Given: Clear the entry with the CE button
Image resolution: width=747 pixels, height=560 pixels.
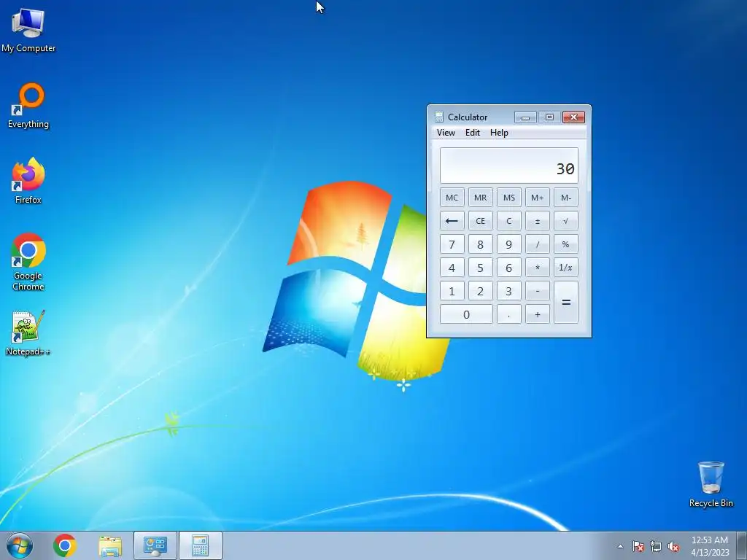Looking at the screenshot, I should (x=480, y=221).
